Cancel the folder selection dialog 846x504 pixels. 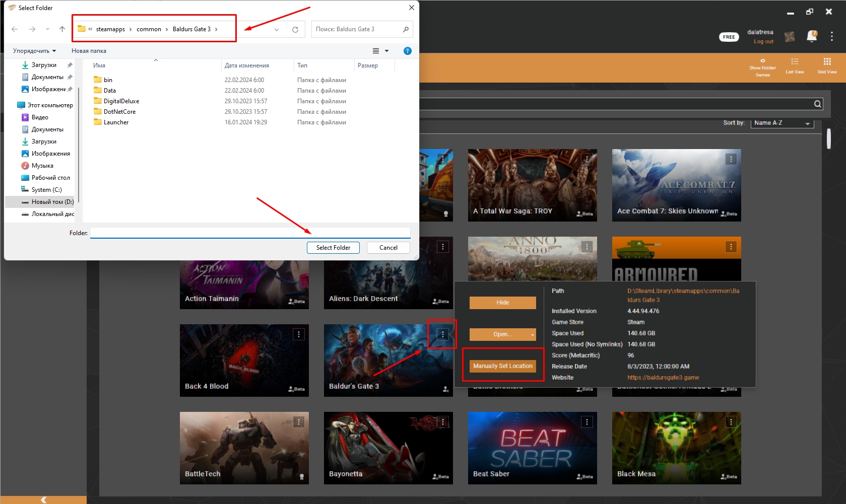pos(388,248)
